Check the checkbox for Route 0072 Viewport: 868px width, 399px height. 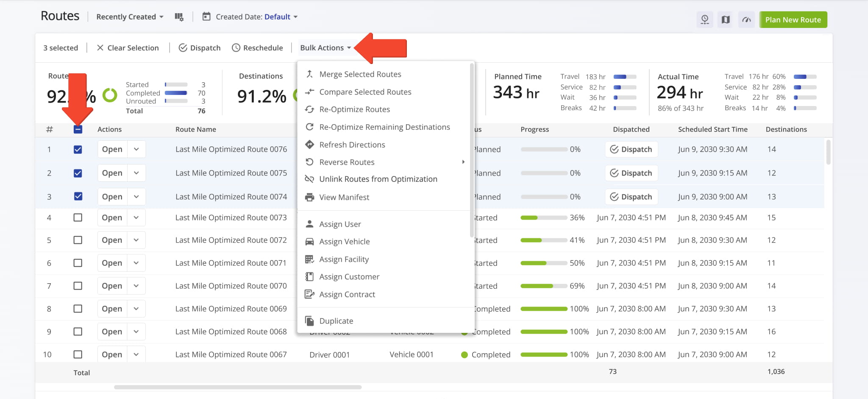[78, 240]
